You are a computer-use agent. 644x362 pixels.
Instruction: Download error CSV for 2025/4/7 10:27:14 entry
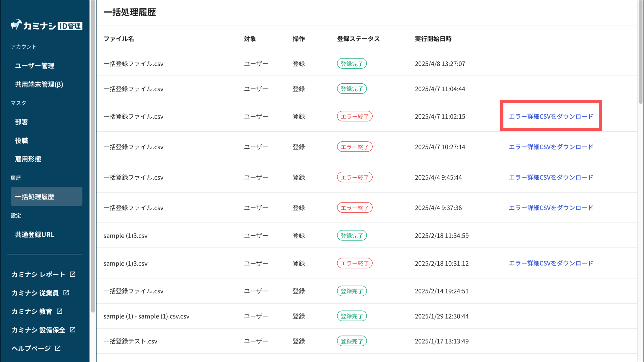[x=551, y=147]
